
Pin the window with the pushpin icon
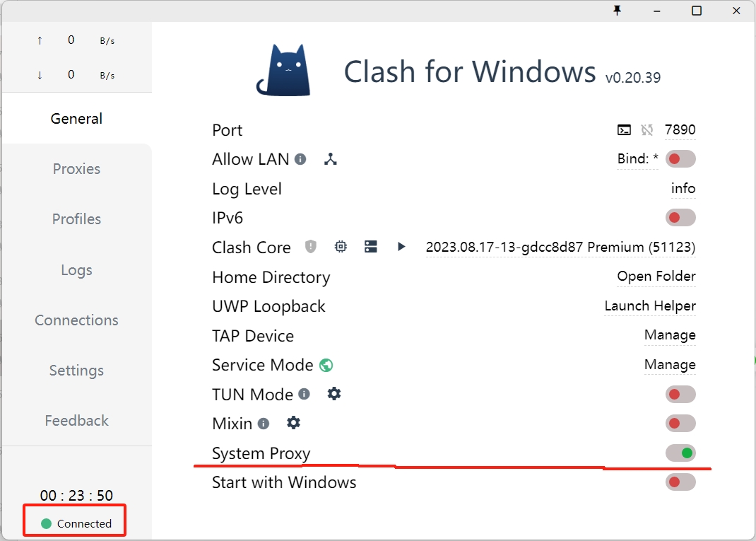coord(618,10)
